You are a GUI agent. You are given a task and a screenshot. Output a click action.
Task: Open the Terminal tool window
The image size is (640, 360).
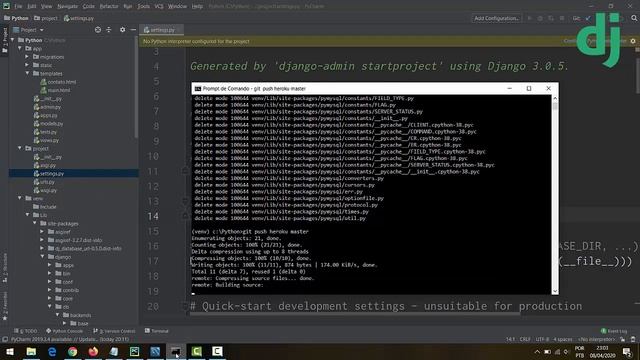(156, 331)
